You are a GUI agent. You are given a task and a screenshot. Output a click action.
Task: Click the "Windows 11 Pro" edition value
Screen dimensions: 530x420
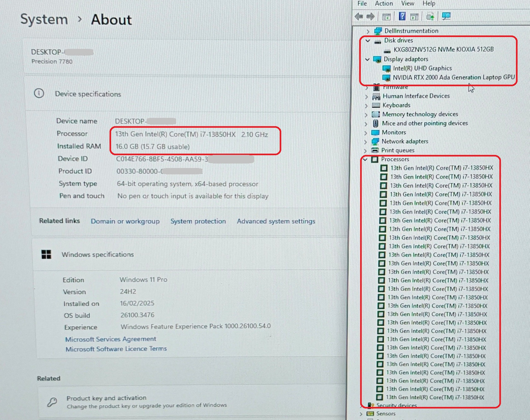(144, 280)
